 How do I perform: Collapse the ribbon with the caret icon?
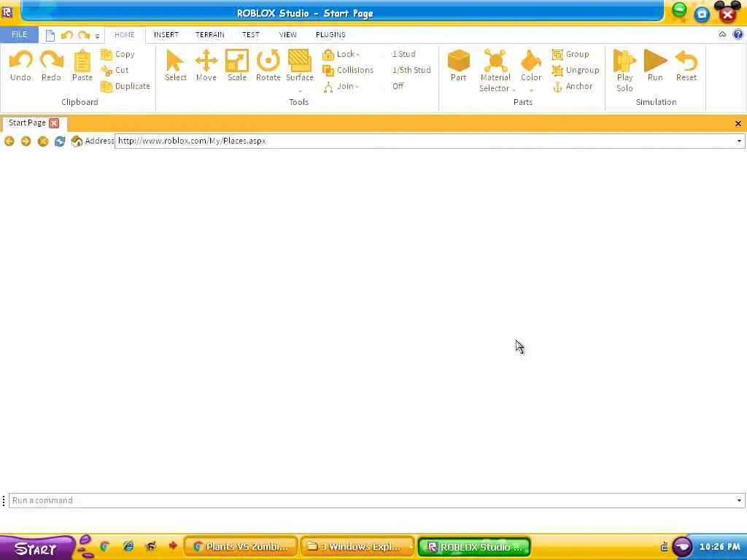click(722, 34)
